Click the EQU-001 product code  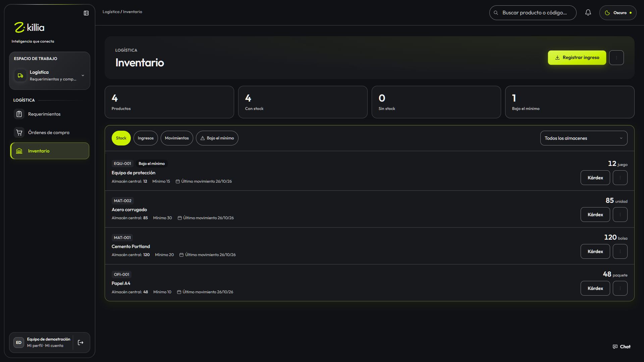point(122,164)
